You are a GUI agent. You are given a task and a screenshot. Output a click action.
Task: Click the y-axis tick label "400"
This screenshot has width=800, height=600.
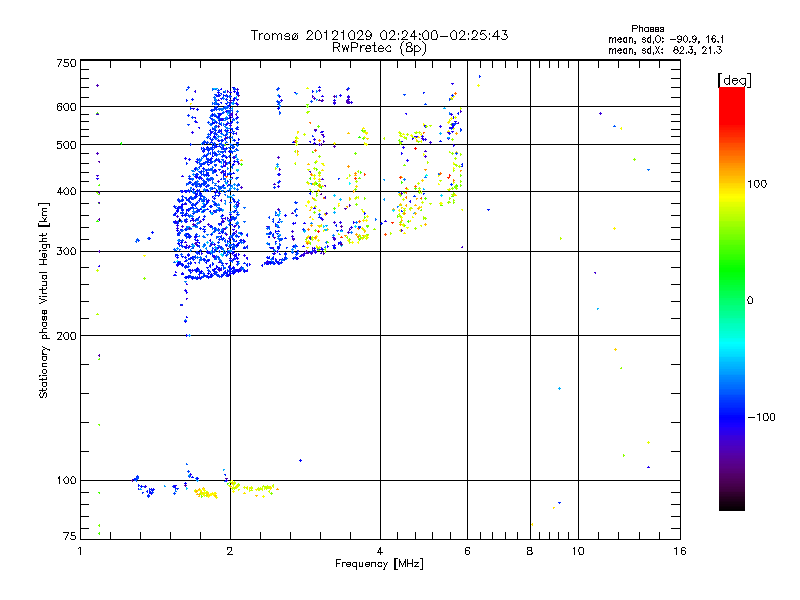pos(66,191)
